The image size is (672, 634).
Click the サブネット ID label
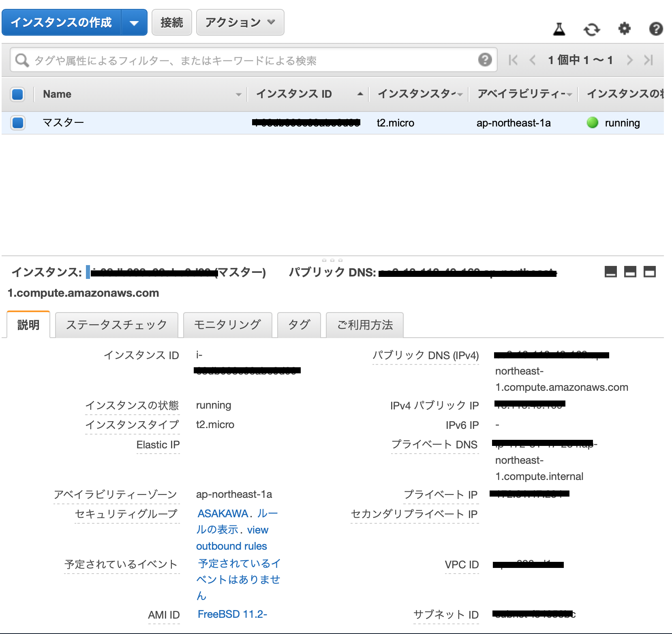446,615
